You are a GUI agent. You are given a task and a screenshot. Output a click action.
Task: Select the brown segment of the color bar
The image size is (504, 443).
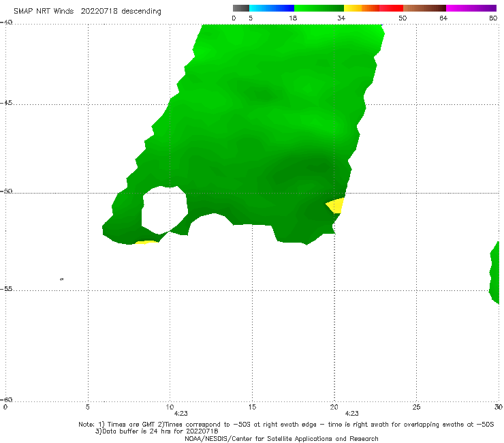424,8
